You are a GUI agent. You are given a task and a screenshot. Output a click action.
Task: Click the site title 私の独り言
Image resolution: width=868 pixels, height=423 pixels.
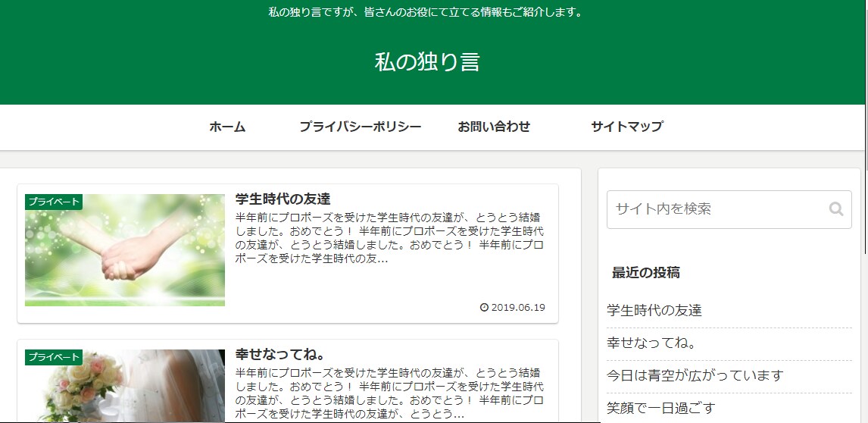426,61
